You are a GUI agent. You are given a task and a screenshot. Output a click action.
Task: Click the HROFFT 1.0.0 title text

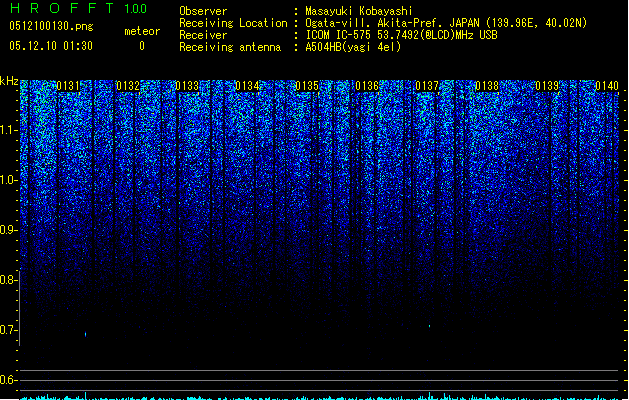click(x=79, y=8)
